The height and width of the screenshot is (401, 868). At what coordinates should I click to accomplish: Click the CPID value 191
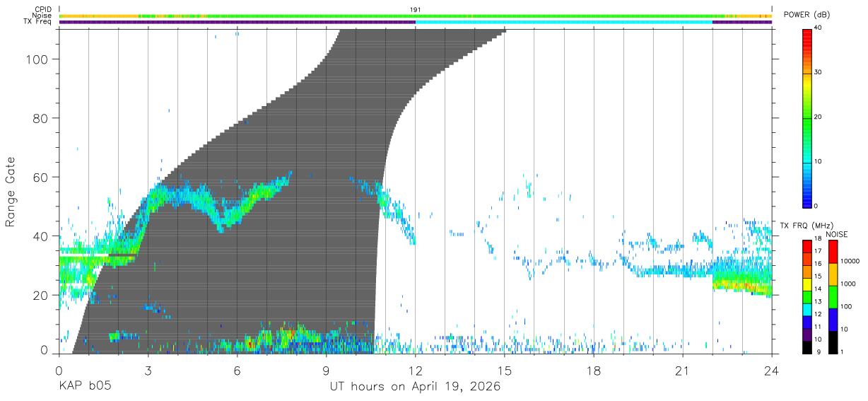(x=416, y=9)
